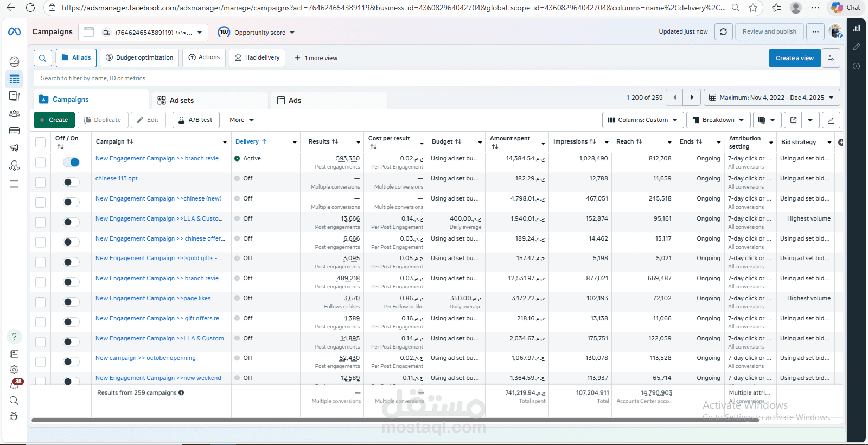The image size is (868, 445).
Task: Open the Events Manager icon in sidebar
Action: [x=14, y=165]
